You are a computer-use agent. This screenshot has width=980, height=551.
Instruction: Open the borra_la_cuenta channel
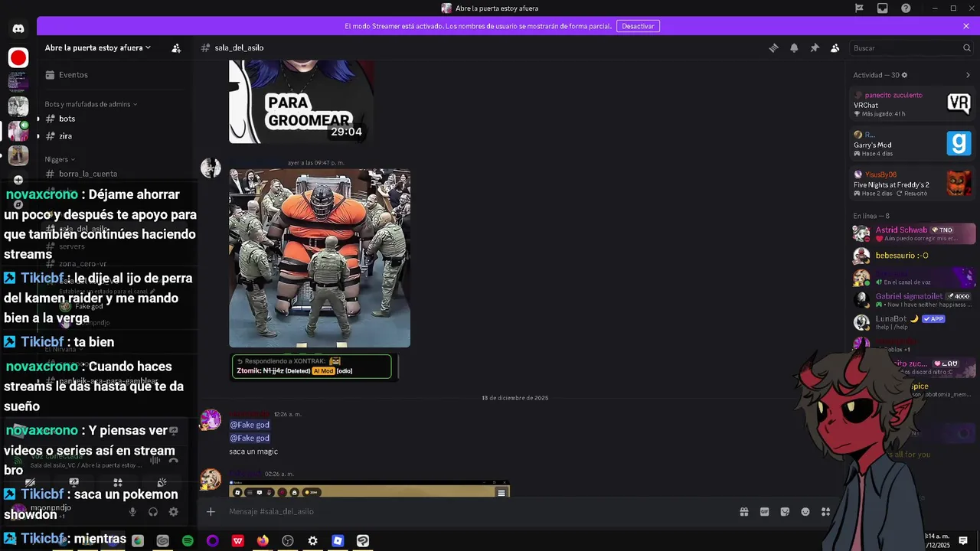click(115, 174)
